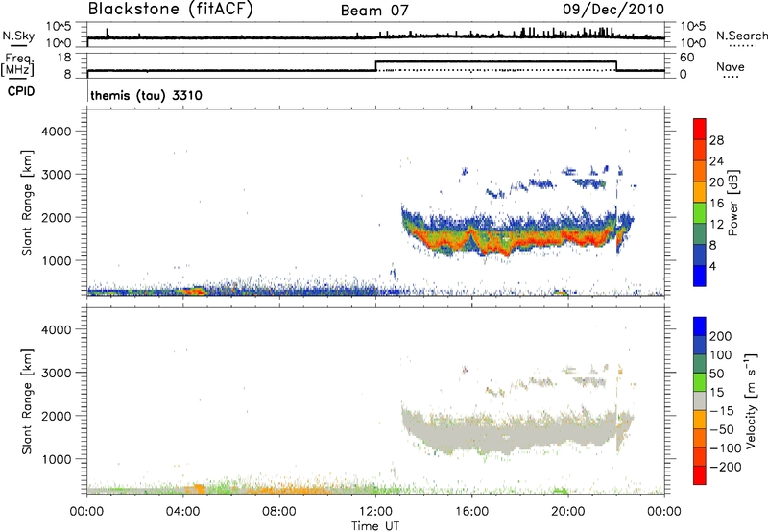Viewport: 768px width, 532px height.
Task: Click the '-200' velocity colorbar value
Action: pos(725,467)
